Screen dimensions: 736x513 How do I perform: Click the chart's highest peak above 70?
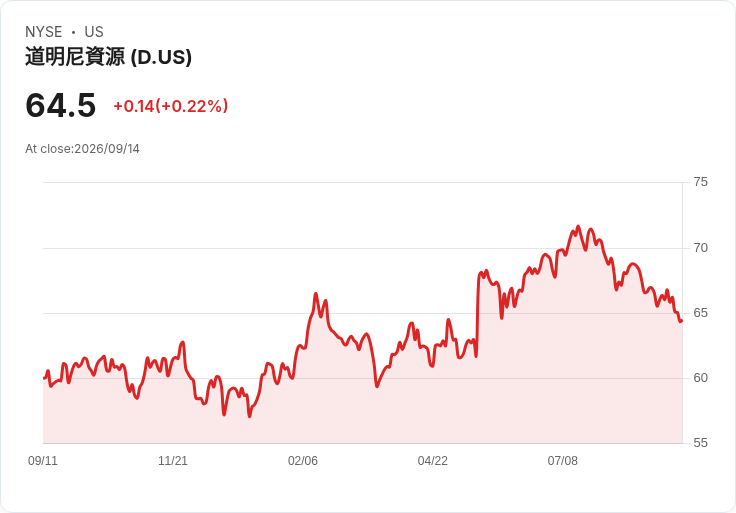click(578, 227)
